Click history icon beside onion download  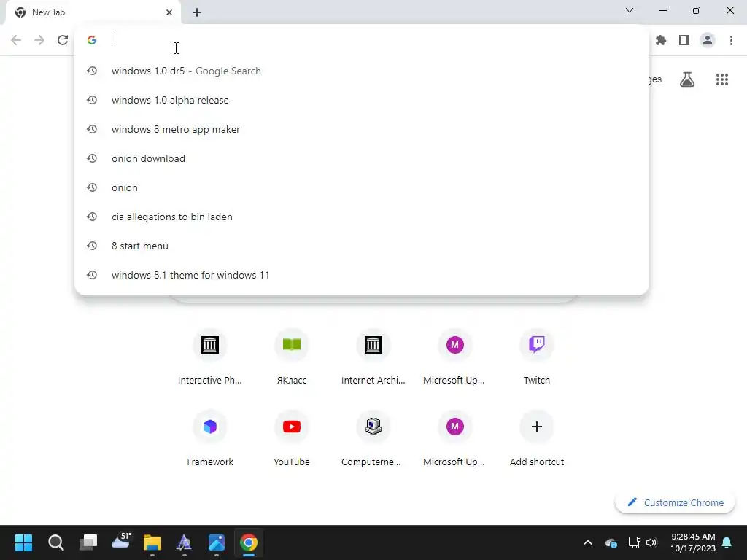(92, 158)
